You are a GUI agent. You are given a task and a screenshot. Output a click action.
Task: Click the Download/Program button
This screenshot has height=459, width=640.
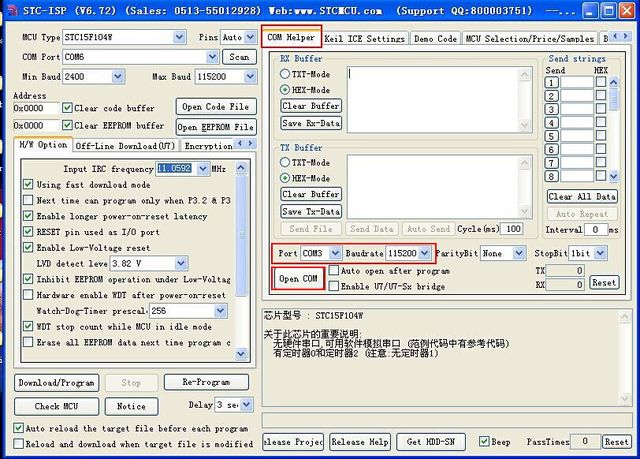coord(56,383)
